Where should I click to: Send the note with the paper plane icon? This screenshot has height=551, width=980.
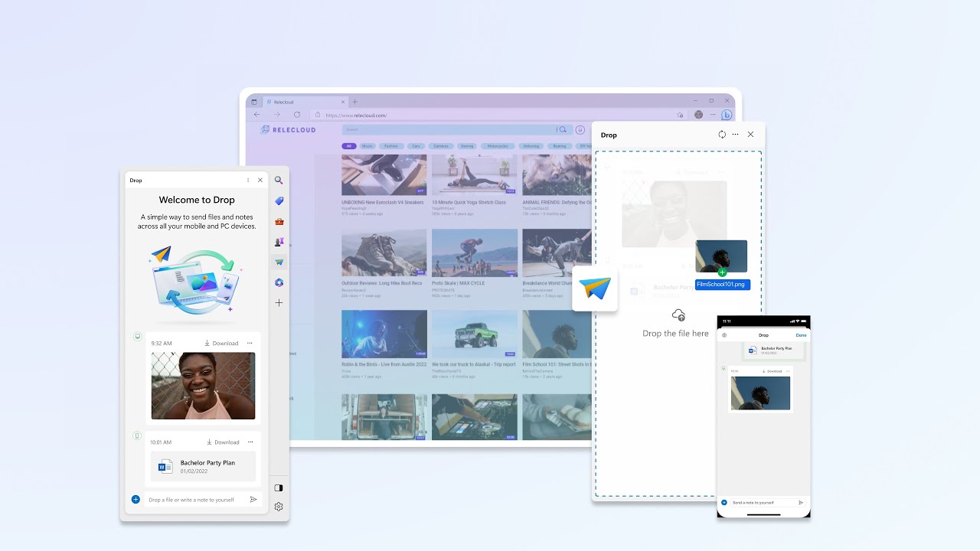pos(253,499)
